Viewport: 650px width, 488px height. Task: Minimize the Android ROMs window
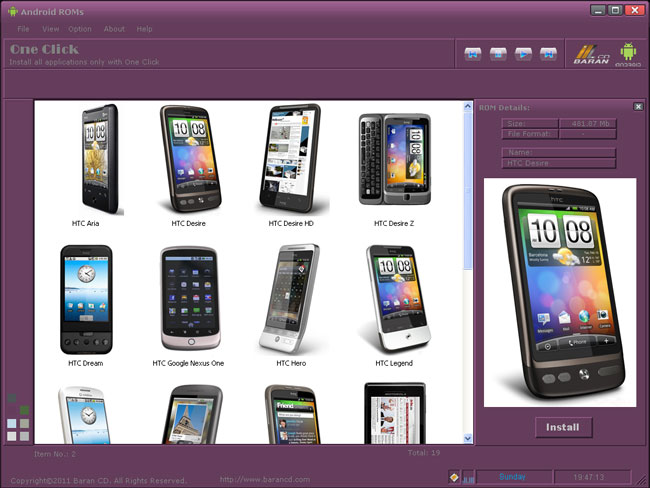point(598,10)
